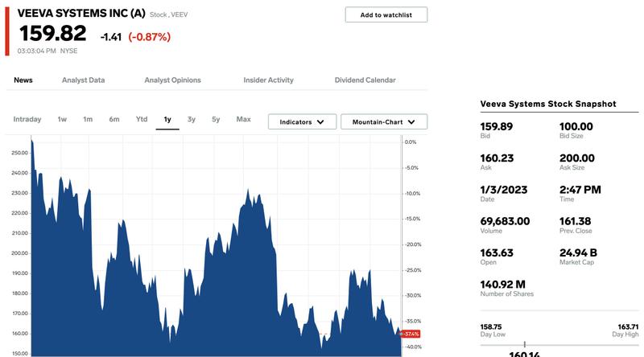Select the Ytd chart range
This screenshot has width=644, height=357.
pyautogui.click(x=142, y=119)
